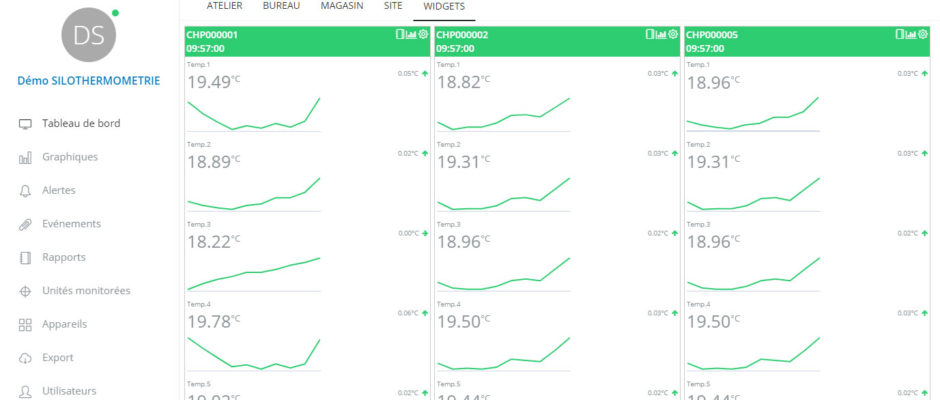Screen dimensions: 940x400
Task: Click the paperclip icon beside Evénements
Action: pyautogui.click(x=25, y=225)
